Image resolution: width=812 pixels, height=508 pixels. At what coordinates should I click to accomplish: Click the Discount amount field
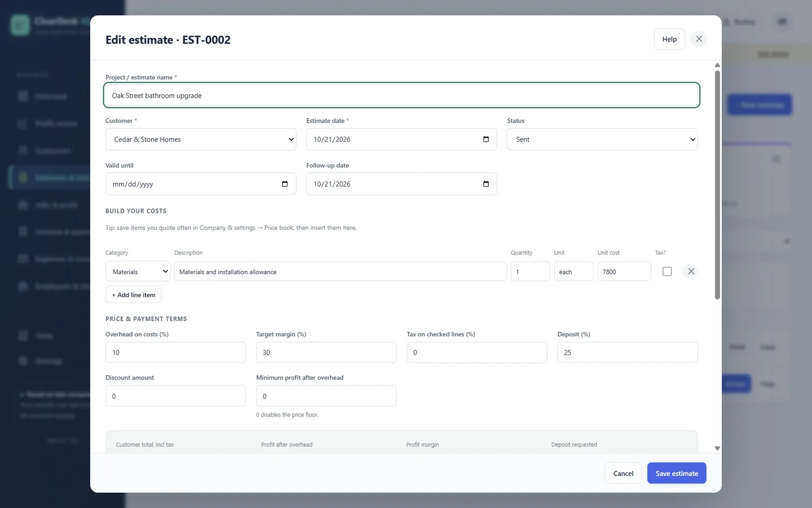175,396
